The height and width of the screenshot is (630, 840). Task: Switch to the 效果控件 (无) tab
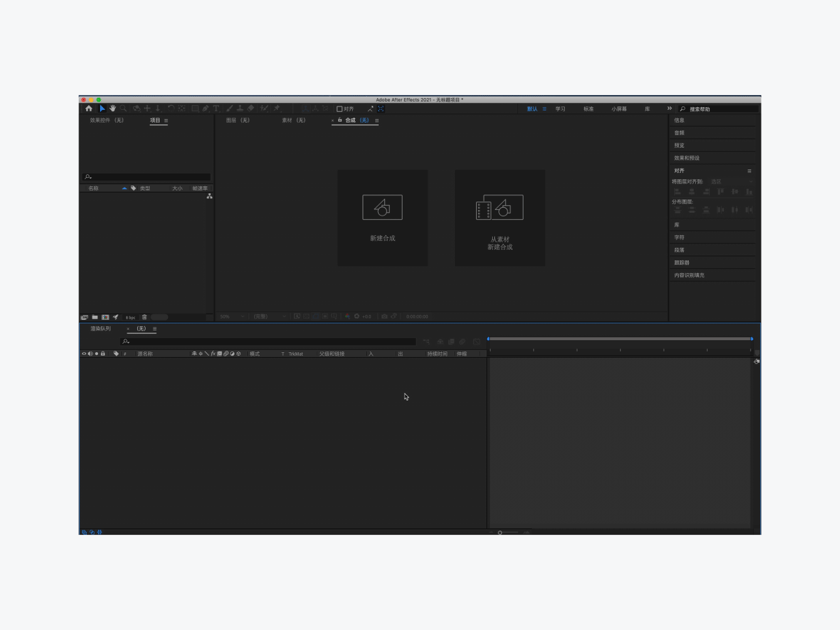[x=107, y=120]
